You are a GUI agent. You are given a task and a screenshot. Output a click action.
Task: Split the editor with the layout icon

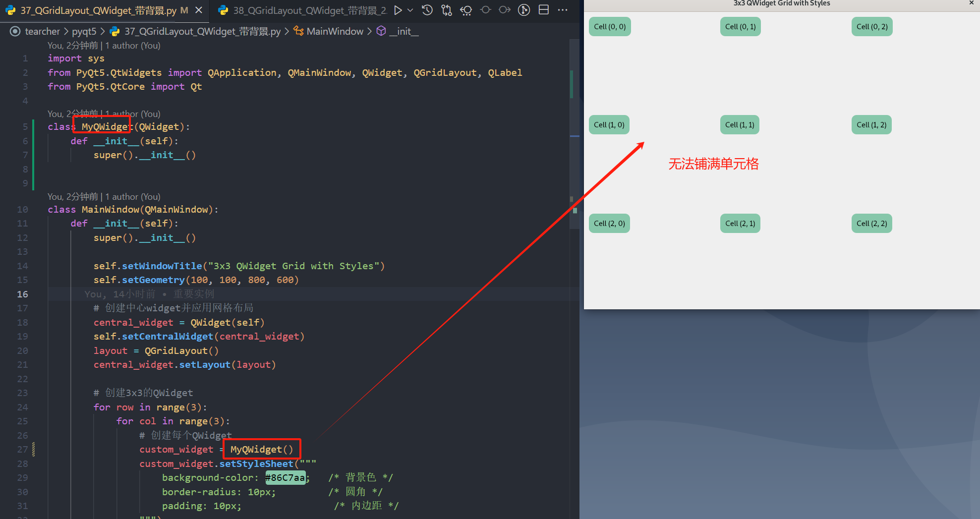544,10
